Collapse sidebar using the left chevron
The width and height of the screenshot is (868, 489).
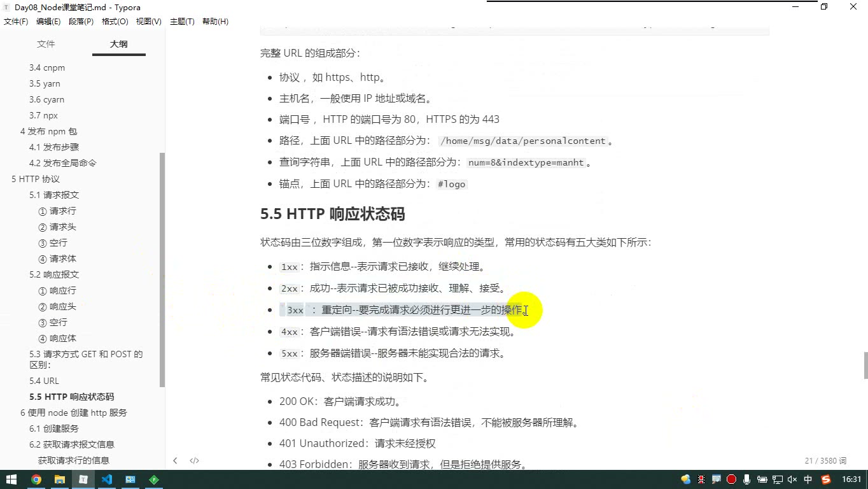pyautogui.click(x=175, y=460)
